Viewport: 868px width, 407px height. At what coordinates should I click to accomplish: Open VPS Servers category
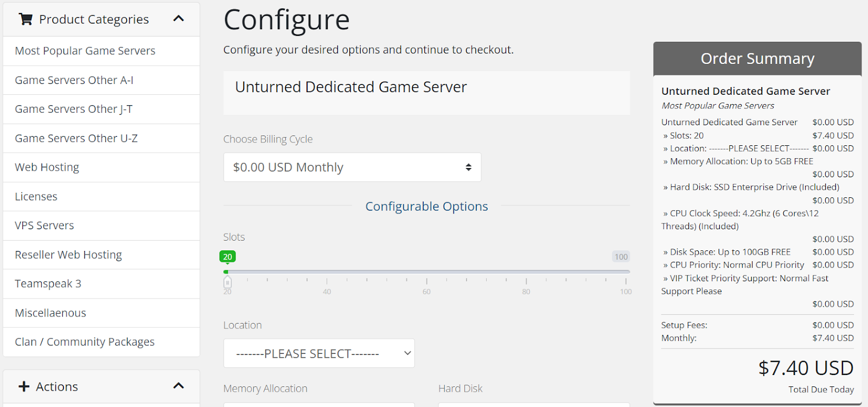click(x=101, y=225)
